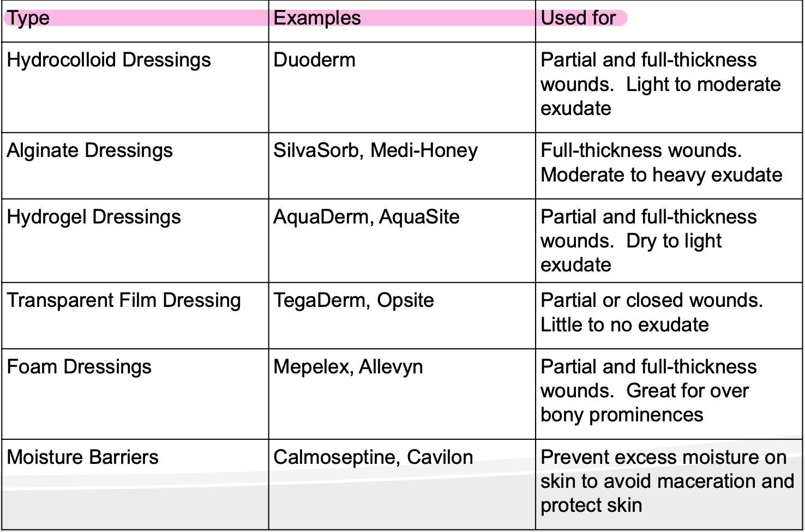Select the "SilvaSorb, Medi-Honey" cell

pyautogui.click(x=375, y=150)
